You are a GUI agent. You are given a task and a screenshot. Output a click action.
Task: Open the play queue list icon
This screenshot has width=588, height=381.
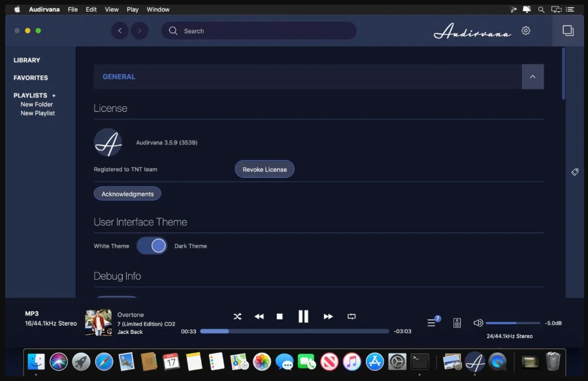[432, 322]
